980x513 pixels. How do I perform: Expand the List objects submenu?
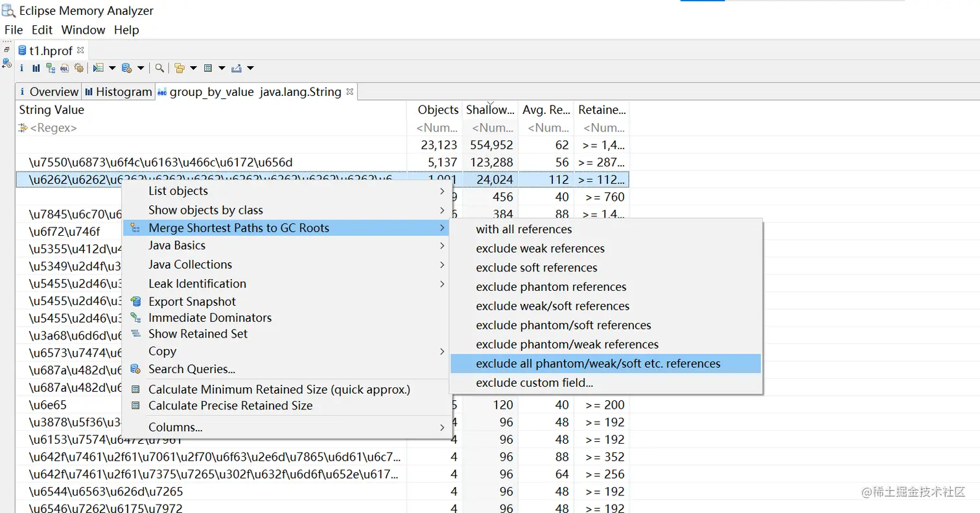tap(287, 191)
